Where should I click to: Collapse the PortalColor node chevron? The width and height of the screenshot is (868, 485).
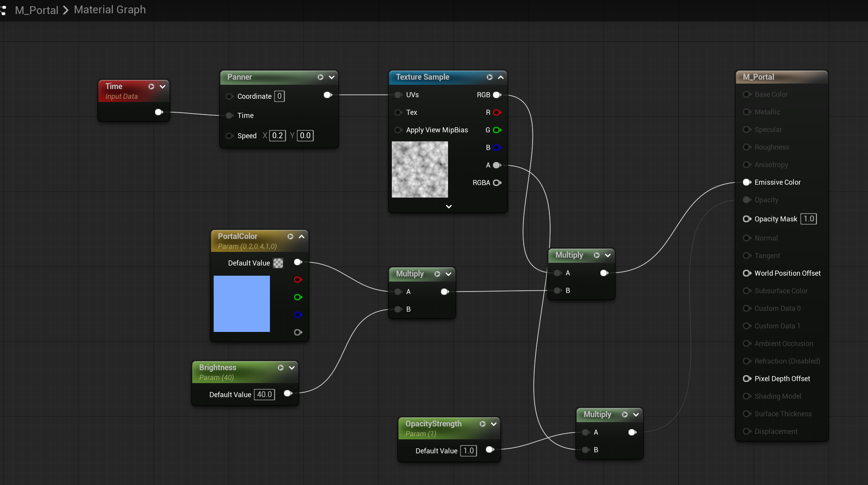point(302,237)
